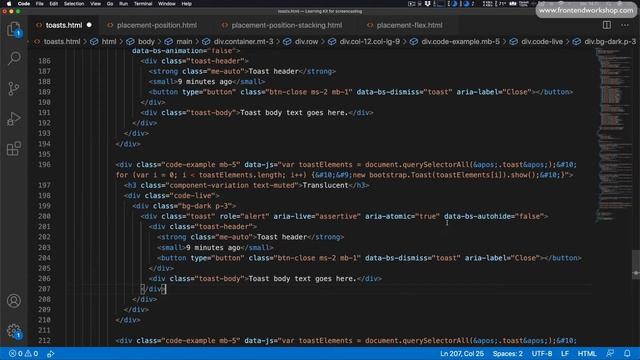The image size is (640, 360).
Task: Open the Go menu
Action: coord(110,4)
